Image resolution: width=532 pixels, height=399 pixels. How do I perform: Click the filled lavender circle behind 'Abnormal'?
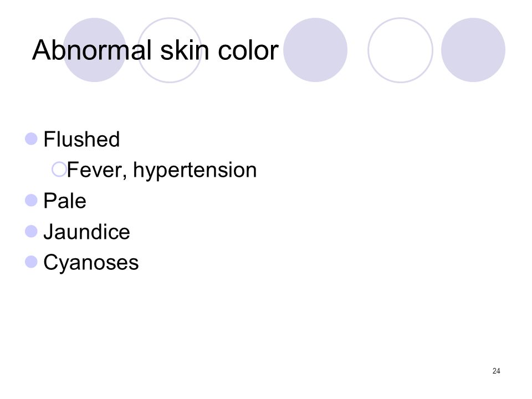click(x=95, y=50)
